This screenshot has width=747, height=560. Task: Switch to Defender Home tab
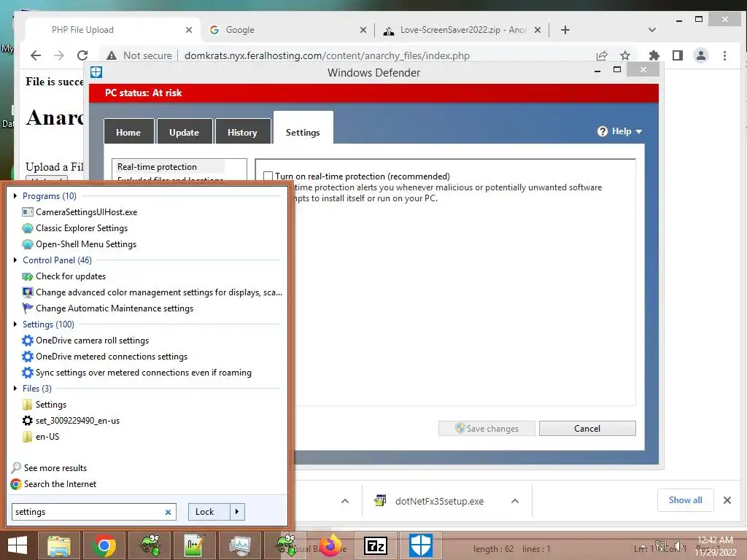click(x=128, y=131)
